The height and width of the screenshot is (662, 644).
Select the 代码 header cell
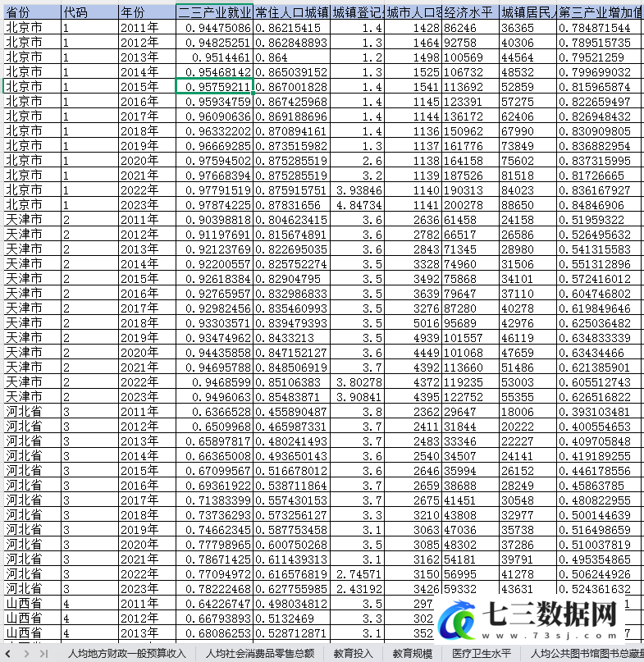click(90, 12)
